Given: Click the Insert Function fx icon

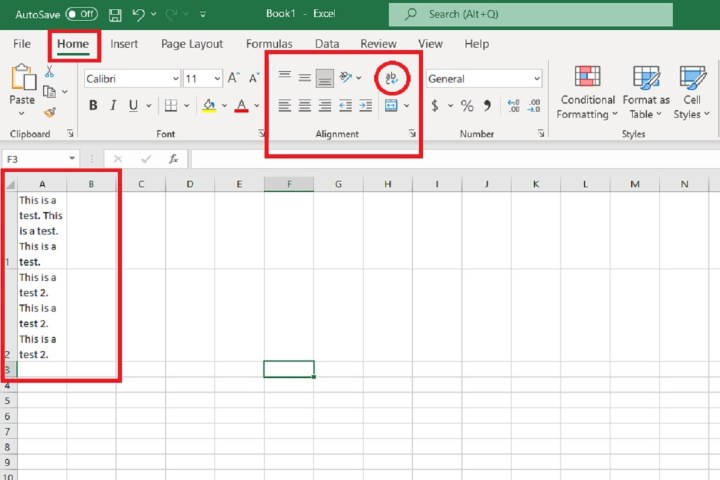Looking at the screenshot, I should tap(174, 159).
